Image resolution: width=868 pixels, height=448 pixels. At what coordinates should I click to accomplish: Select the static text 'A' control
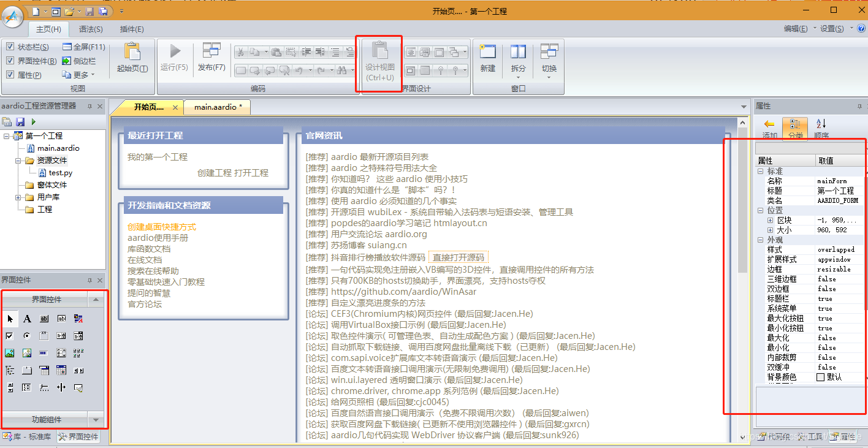coord(27,319)
